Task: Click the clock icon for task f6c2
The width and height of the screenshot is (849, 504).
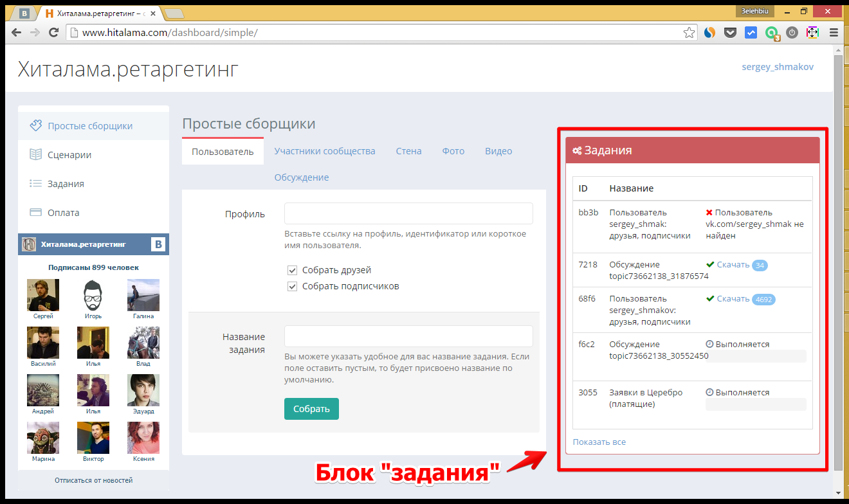Action: click(709, 345)
